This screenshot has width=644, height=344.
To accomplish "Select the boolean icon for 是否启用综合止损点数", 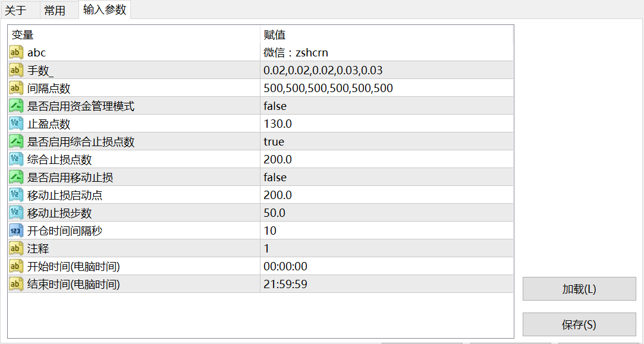I will [16, 141].
